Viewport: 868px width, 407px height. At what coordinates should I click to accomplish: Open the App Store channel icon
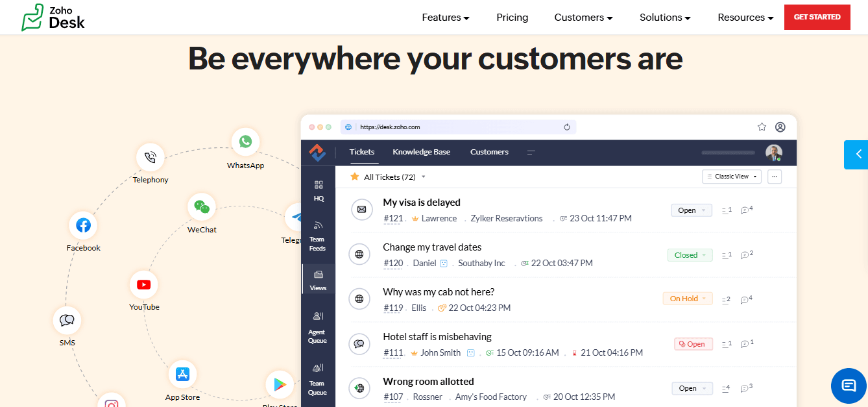coord(182,375)
